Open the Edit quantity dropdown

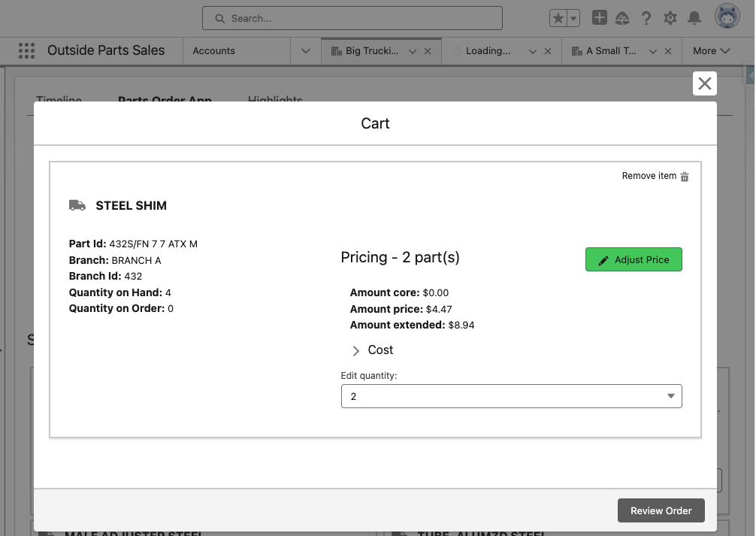pos(512,396)
